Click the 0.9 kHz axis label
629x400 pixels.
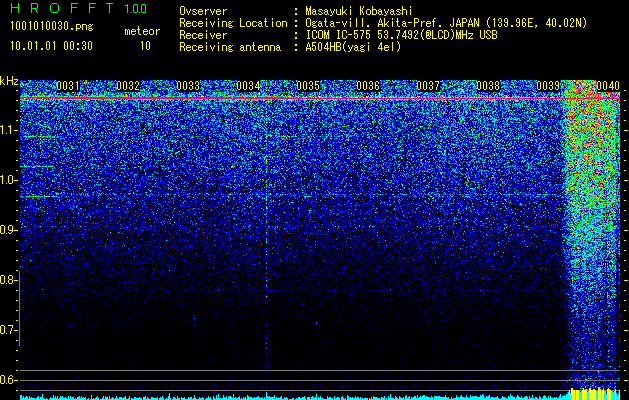pyautogui.click(x=9, y=230)
